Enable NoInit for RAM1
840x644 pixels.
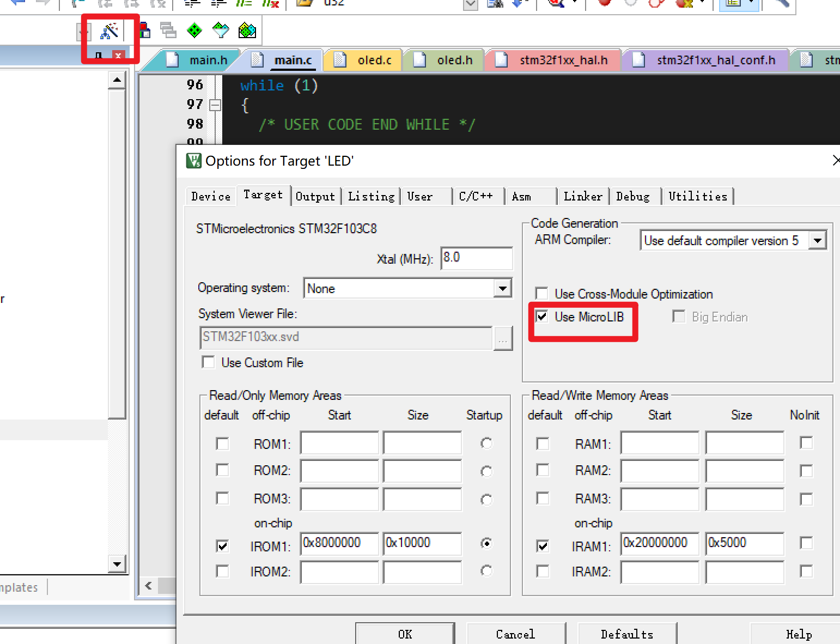[x=806, y=442]
